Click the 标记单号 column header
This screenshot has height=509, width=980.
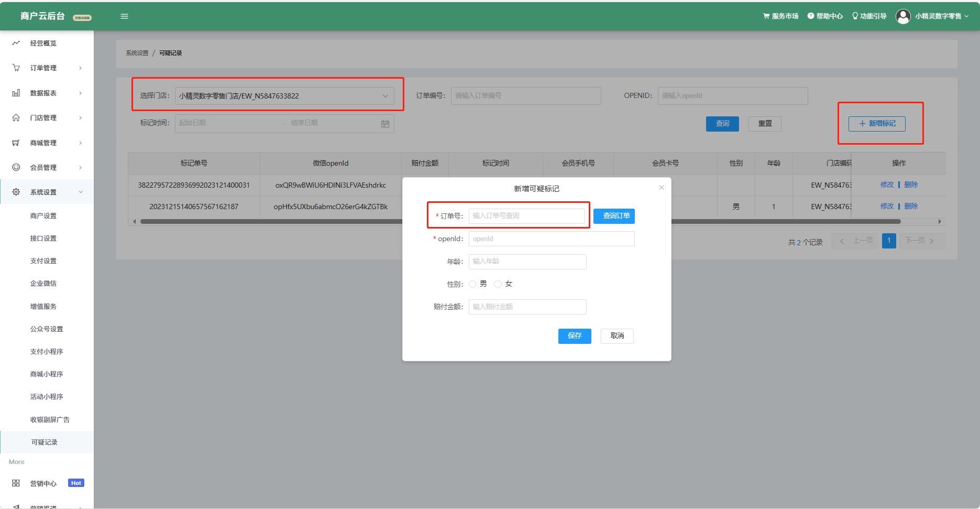194,164
